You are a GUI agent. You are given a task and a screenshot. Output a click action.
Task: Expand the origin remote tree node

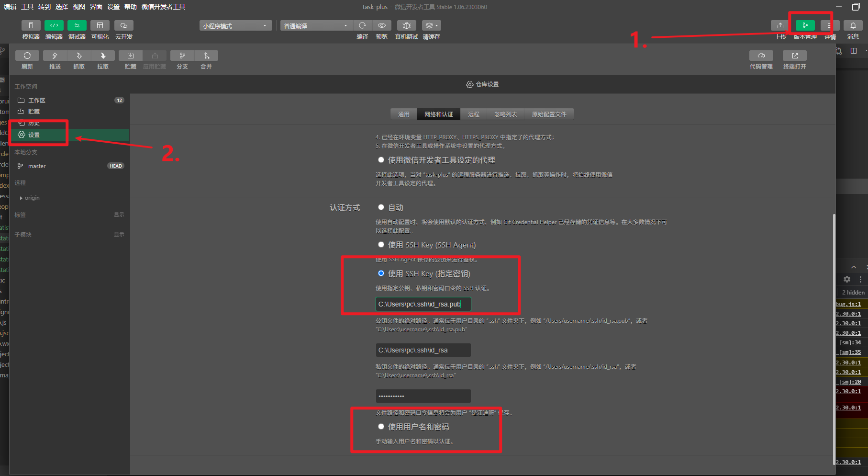tap(21, 198)
